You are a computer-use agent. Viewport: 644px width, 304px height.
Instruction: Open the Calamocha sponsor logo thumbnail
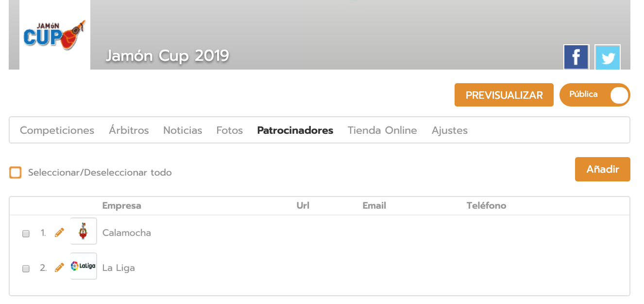click(x=84, y=232)
